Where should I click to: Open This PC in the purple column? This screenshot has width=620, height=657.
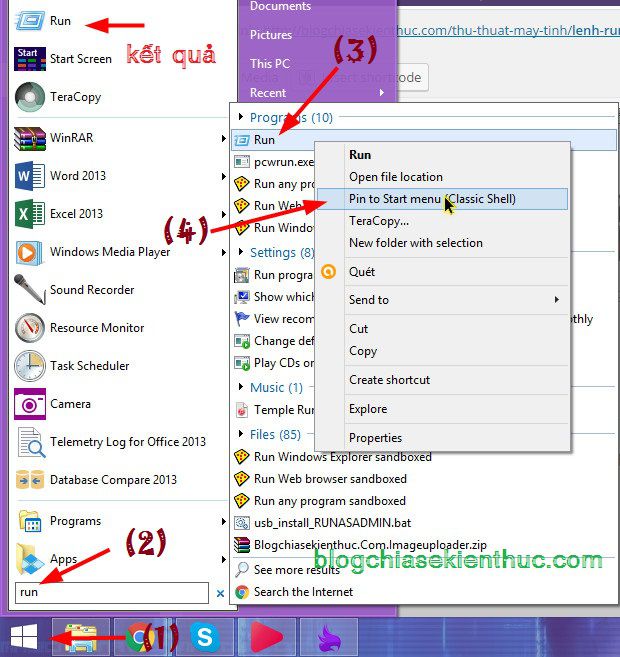(270, 64)
